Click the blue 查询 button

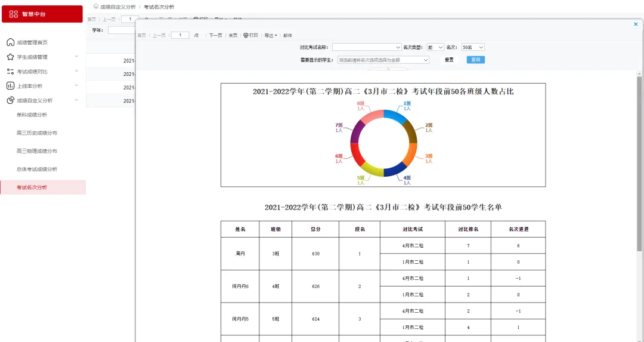click(475, 60)
